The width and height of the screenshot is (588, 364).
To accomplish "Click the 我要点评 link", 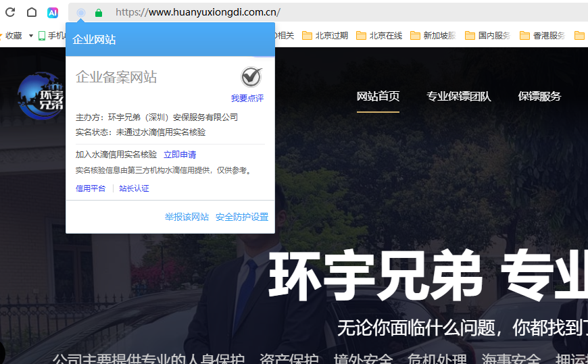I will coord(247,99).
